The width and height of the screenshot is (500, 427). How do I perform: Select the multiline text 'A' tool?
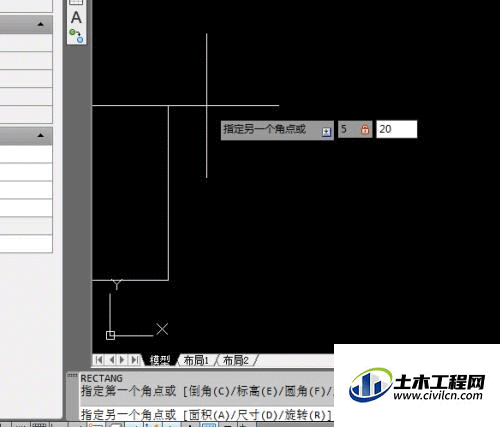76,17
